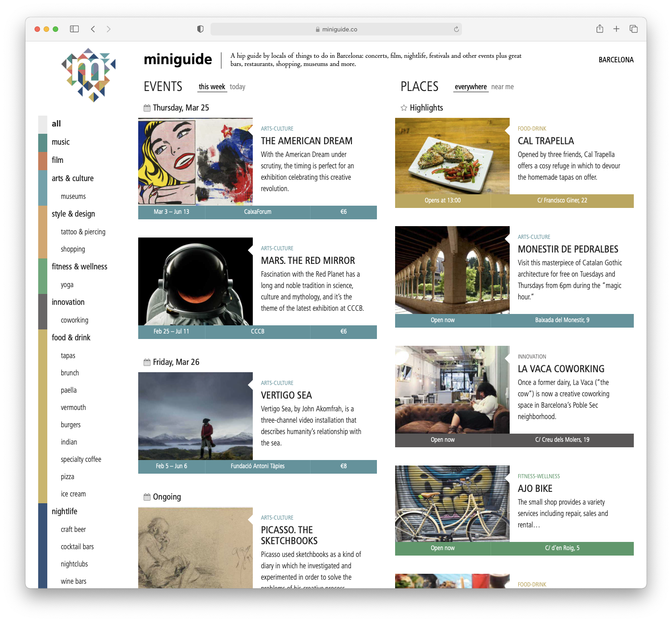Image resolution: width=672 pixels, height=622 pixels.
Task: Select the 'this week' events filter
Action: coord(212,87)
